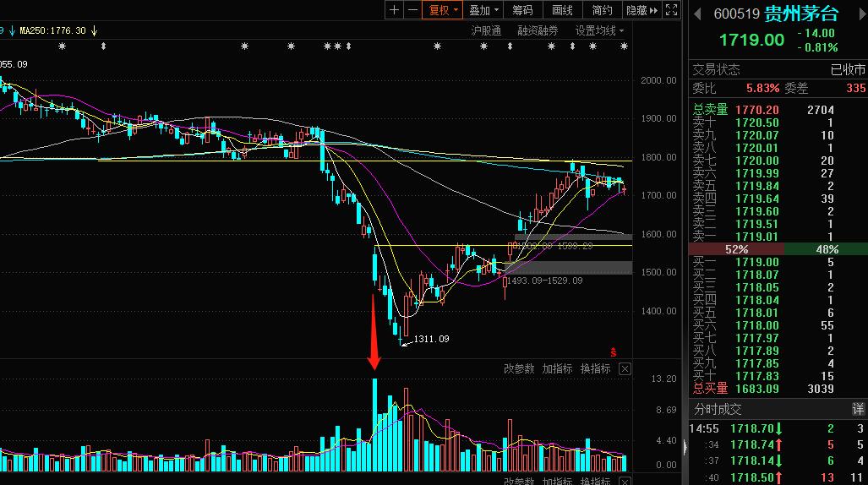Click 加指标 to add an indicator
The width and height of the screenshot is (868, 485).
click(557, 368)
